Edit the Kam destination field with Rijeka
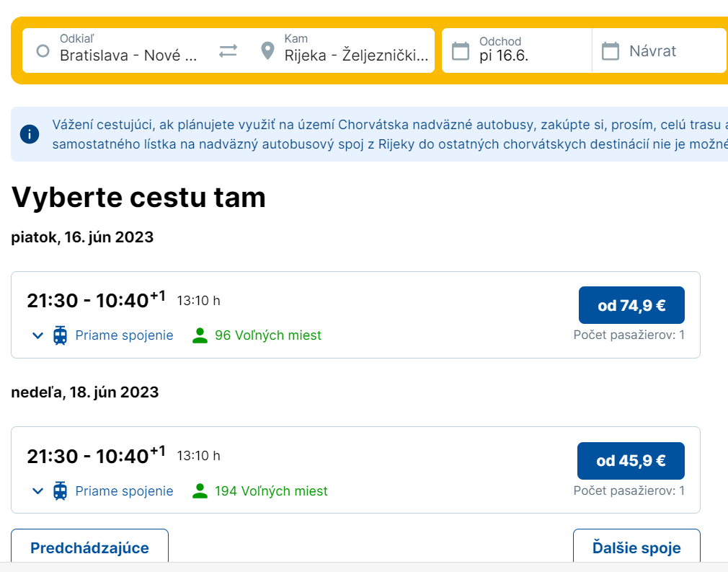Image resolution: width=728 pixels, height=572 pixels. click(356, 55)
